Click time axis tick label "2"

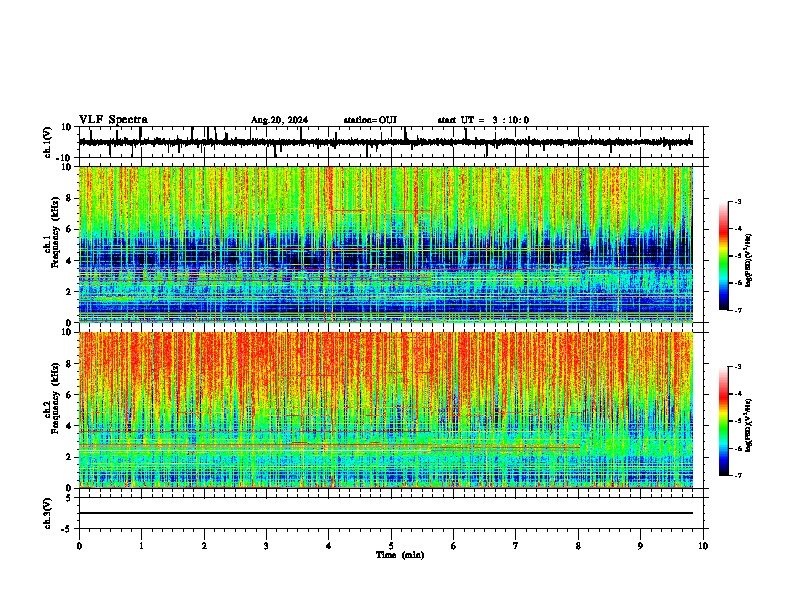point(204,546)
